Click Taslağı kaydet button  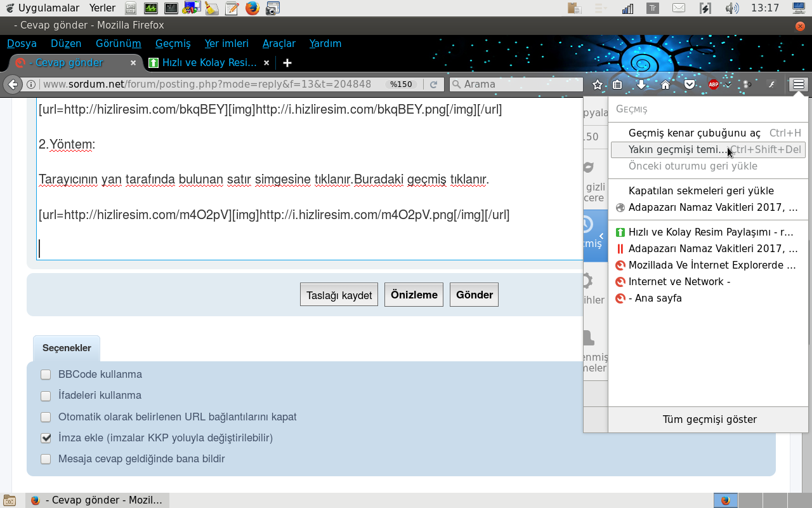click(339, 295)
